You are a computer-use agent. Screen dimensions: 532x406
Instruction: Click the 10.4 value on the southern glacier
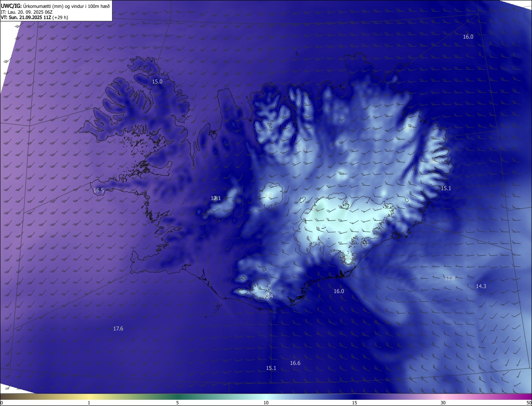point(268,296)
